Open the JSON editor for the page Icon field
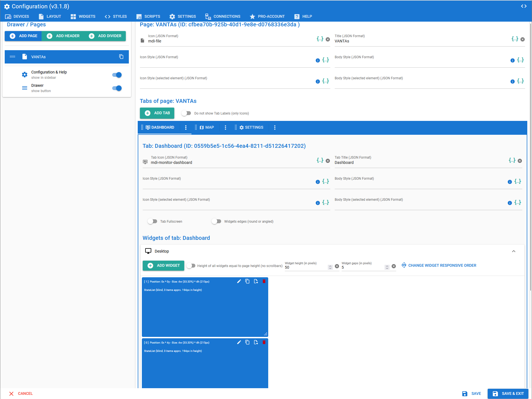The image size is (532, 399). [320, 39]
